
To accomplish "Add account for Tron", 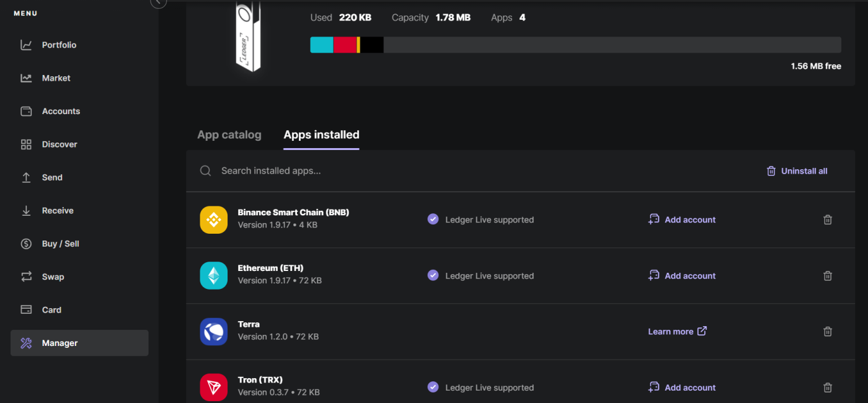I will point(682,387).
